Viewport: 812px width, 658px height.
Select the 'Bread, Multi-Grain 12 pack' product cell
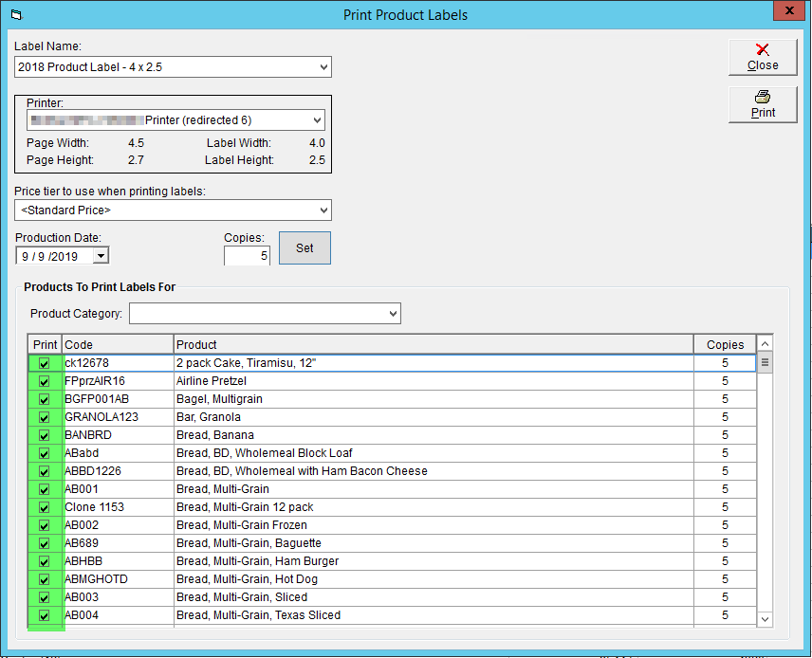pos(434,507)
